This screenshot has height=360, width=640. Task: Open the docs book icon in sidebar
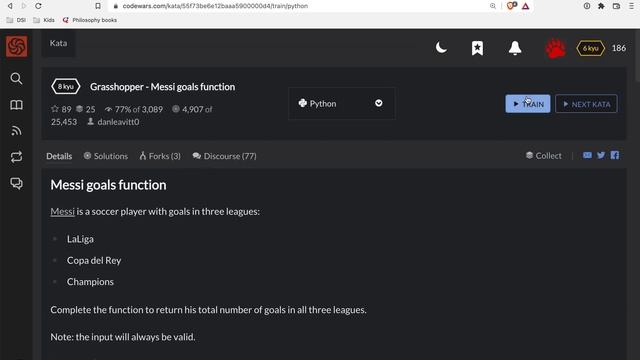(16, 105)
